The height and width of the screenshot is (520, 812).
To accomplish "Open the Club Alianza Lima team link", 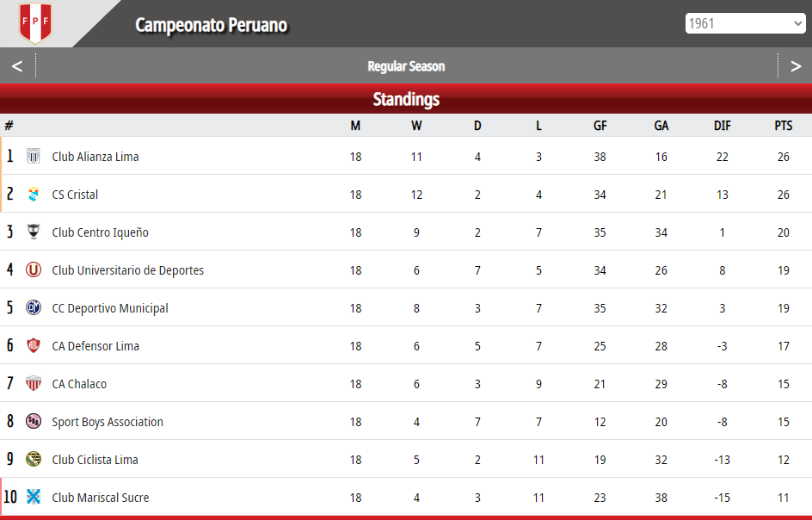I will point(95,157).
